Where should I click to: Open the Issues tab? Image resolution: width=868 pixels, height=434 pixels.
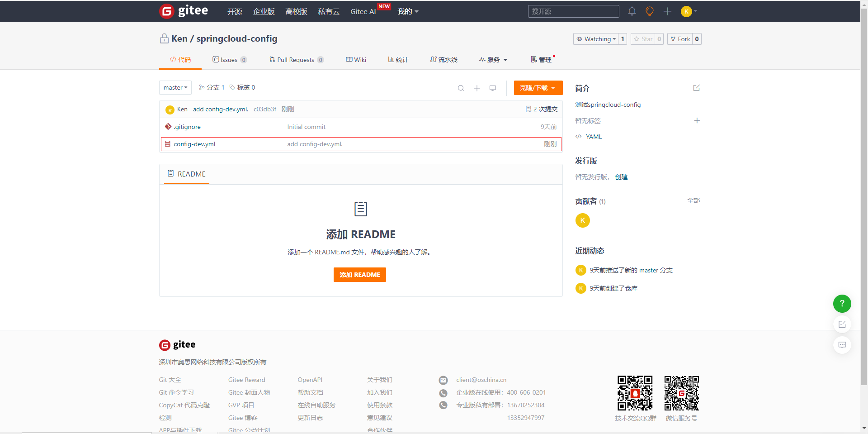[230, 60]
